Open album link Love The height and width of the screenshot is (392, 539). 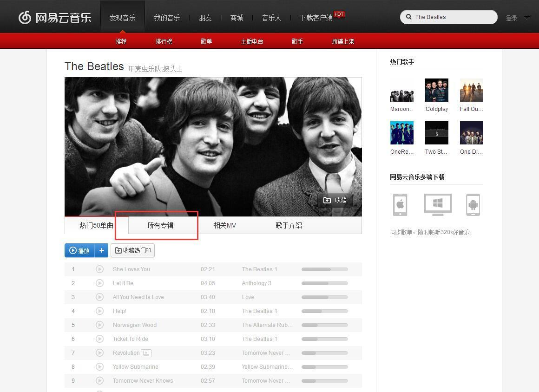coord(248,297)
